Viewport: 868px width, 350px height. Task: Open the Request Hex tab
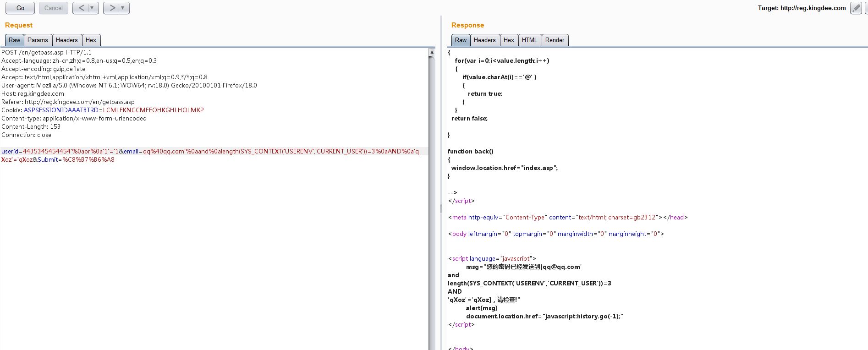[91, 40]
